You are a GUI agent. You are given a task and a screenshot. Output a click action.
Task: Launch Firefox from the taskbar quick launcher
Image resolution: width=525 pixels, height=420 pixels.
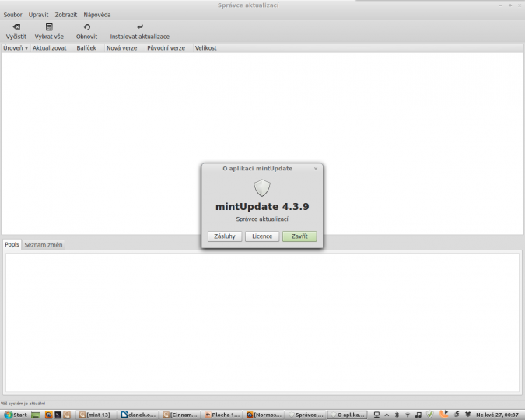tap(49, 415)
